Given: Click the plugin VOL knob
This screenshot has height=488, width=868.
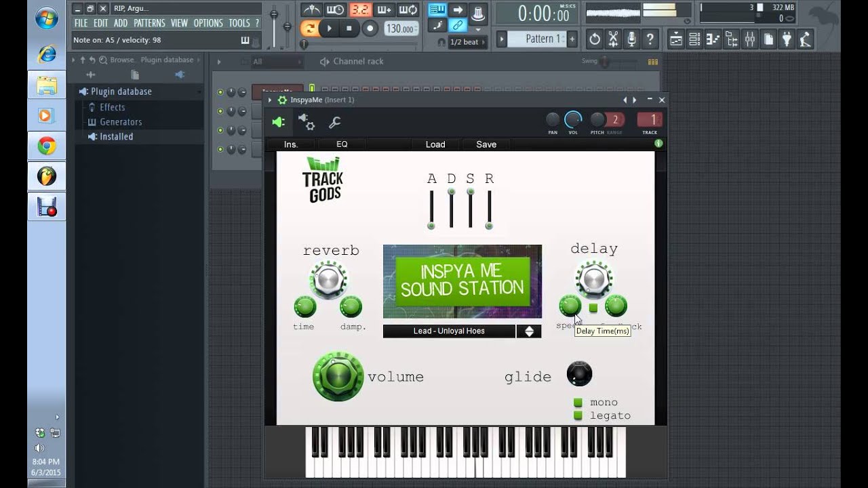Looking at the screenshot, I should pos(573,120).
